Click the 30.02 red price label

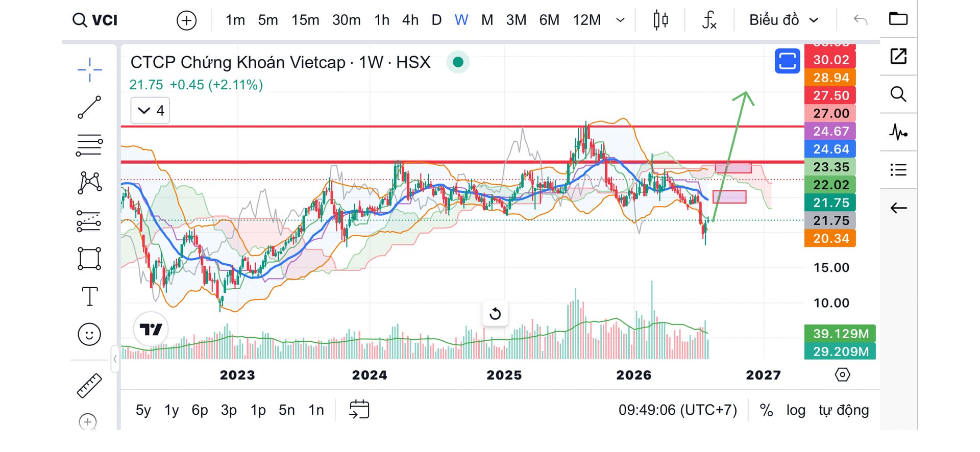830,60
